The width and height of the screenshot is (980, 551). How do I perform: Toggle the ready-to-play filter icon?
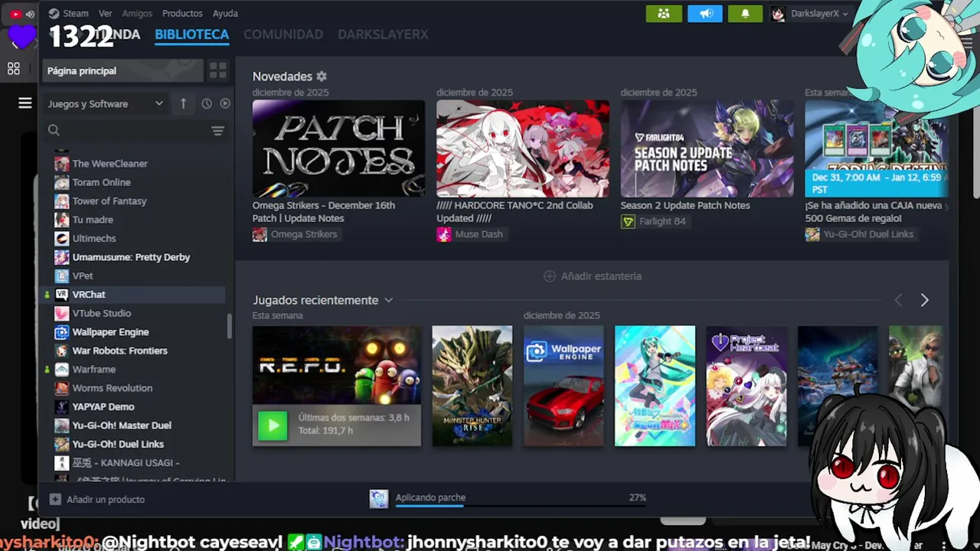225,103
